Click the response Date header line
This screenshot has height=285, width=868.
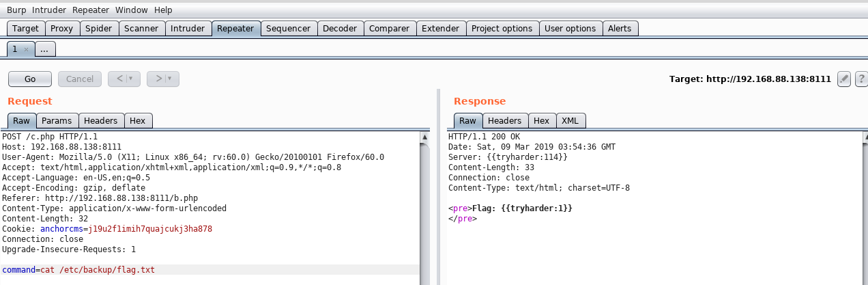point(532,147)
